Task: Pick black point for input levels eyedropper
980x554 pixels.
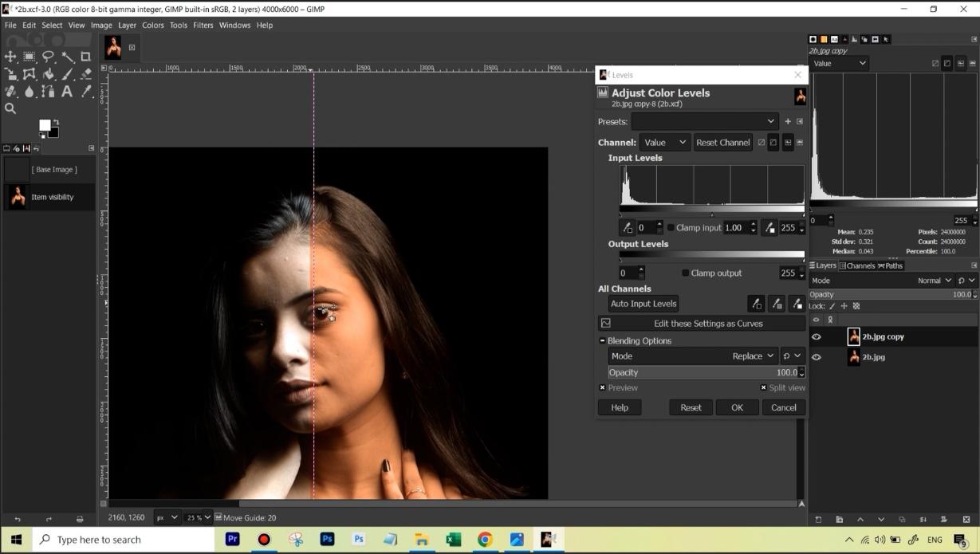Action: (628, 228)
